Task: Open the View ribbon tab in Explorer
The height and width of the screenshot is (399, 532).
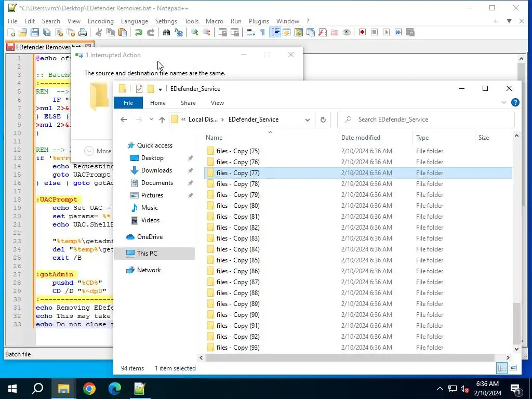Action: [217, 103]
